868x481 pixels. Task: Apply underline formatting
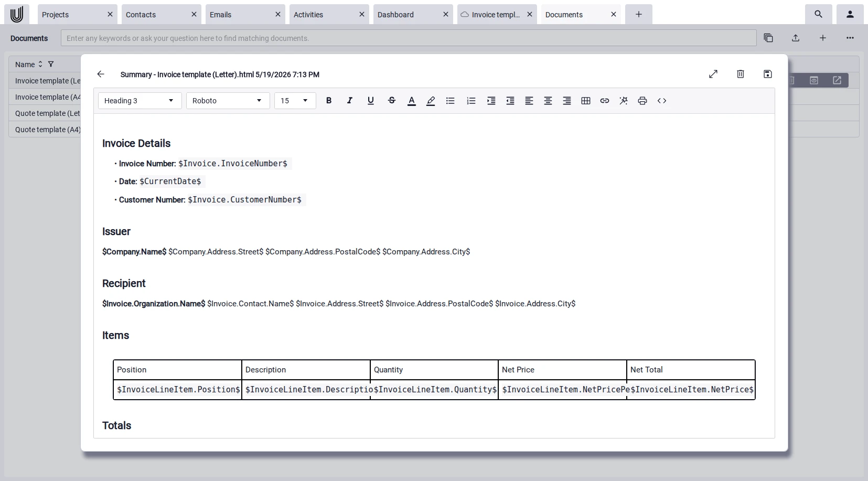[x=371, y=101]
